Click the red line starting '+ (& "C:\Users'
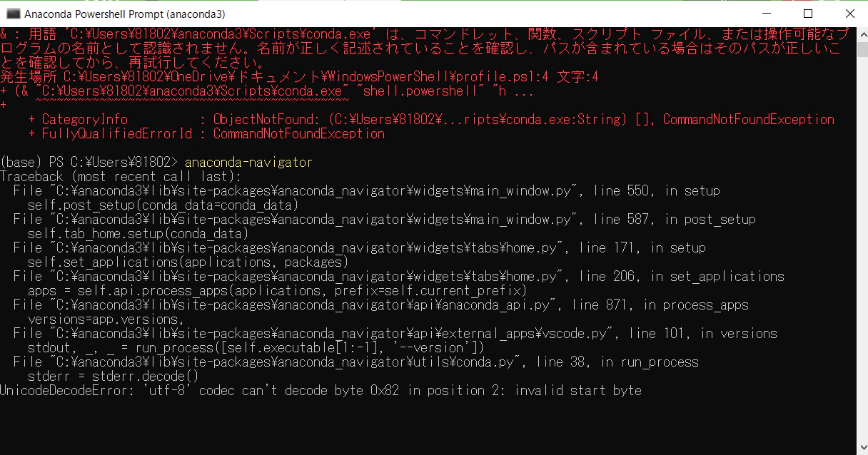Viewport: 868px width, 455px height. coord(267,91)
